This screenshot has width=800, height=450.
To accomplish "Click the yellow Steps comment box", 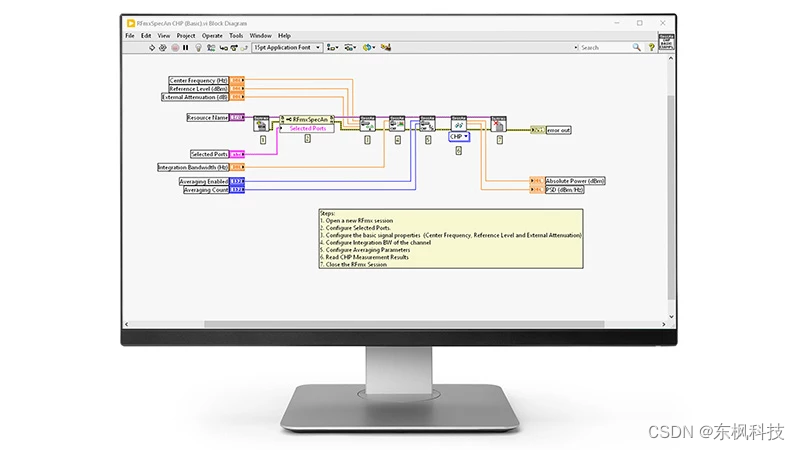I will (x=451, y=239).
